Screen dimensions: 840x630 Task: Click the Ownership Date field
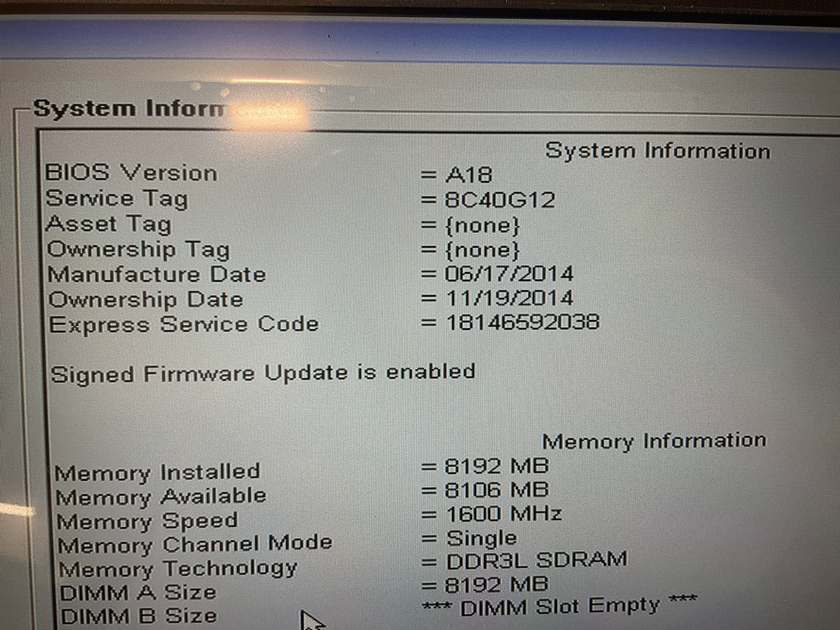coord(146,299)
